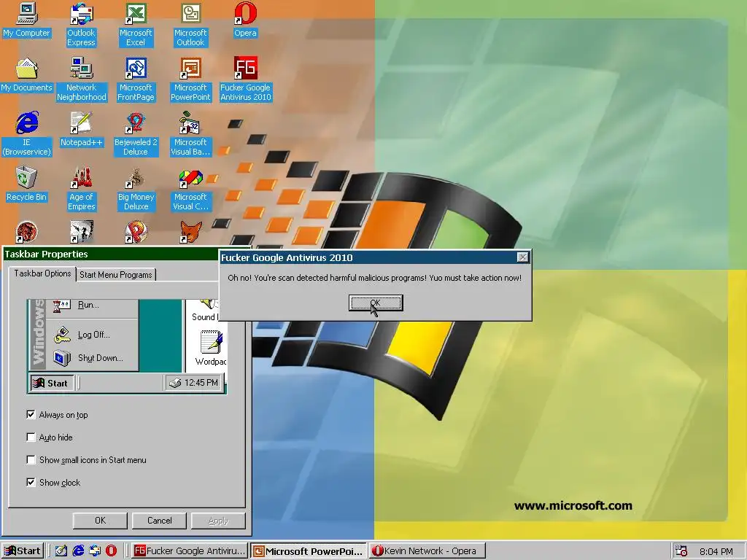Screen dimensions: 747x560
Task: Click the 8:04 PM taskbar clock
Action: [x=716, y=551]
